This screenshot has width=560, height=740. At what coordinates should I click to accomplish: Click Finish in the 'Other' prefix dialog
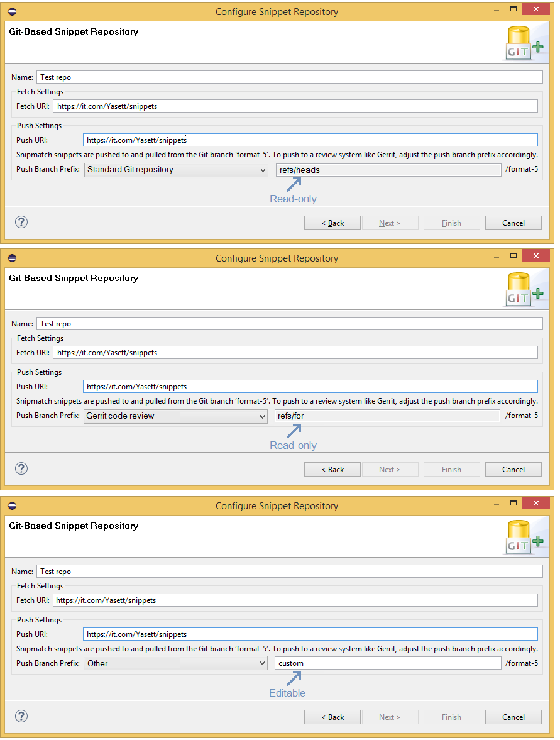pyautogui.click(x=451, y=717)
